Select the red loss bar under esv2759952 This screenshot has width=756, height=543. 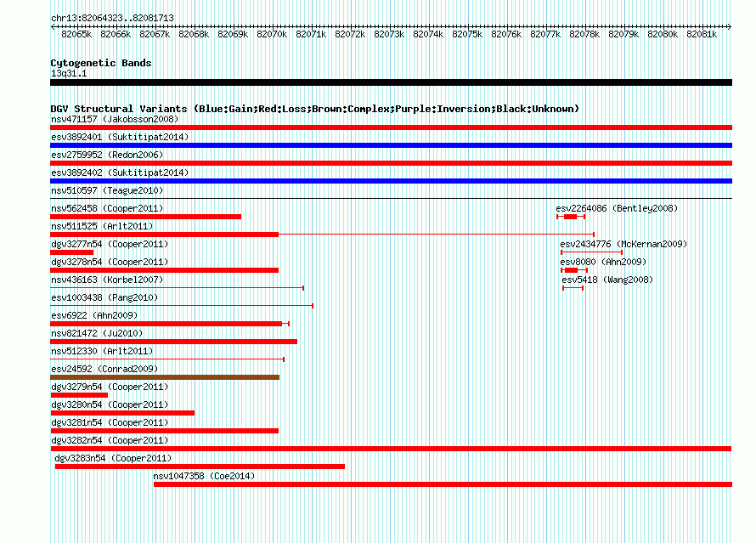(x=391, y=163)
